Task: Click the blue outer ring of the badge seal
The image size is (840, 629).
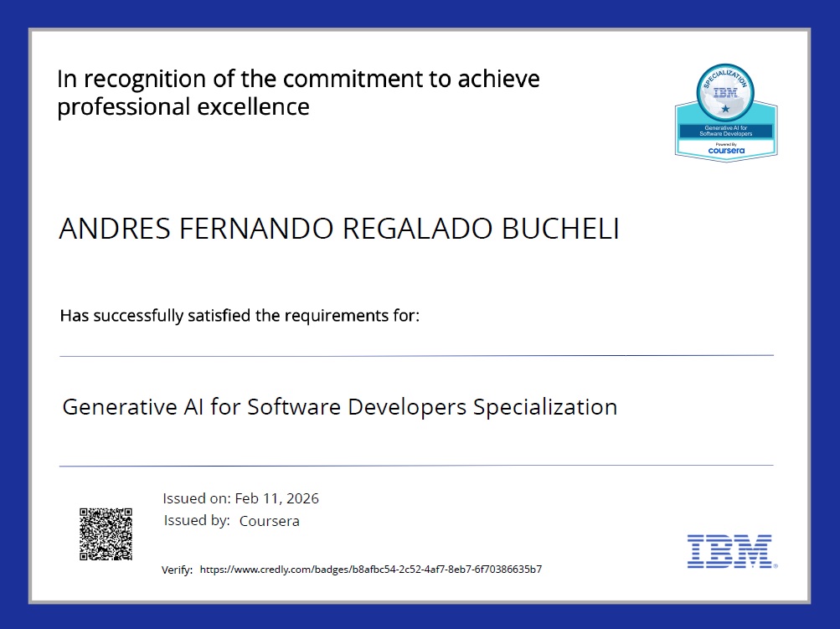Action: pos(699,95)
